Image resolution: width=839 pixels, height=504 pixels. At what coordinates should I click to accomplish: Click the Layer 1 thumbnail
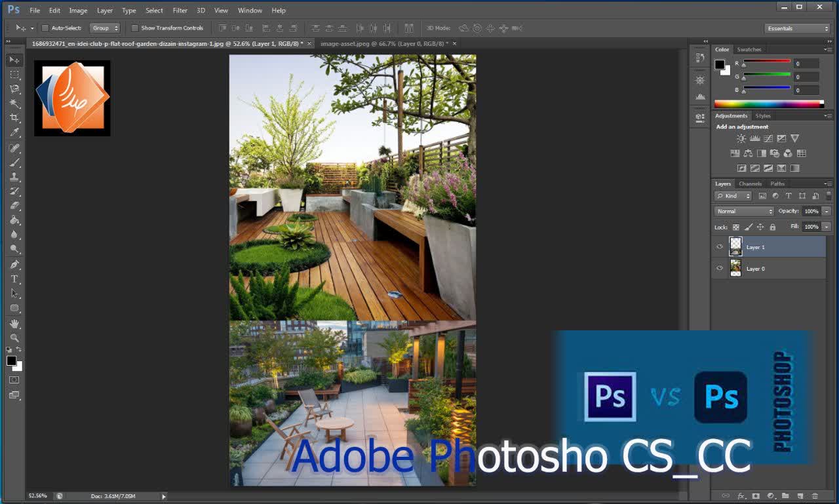pyautogui.click(x=735, y=247)
